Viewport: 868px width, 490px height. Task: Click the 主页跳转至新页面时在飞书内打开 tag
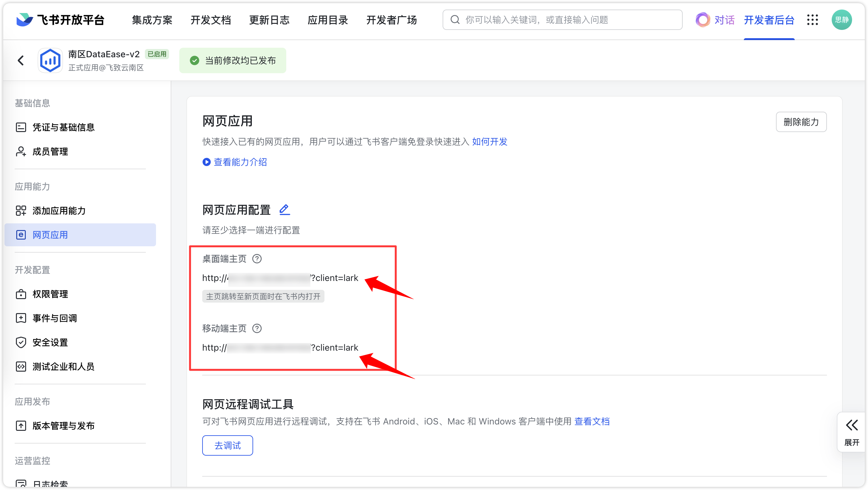tap(263, 296)
